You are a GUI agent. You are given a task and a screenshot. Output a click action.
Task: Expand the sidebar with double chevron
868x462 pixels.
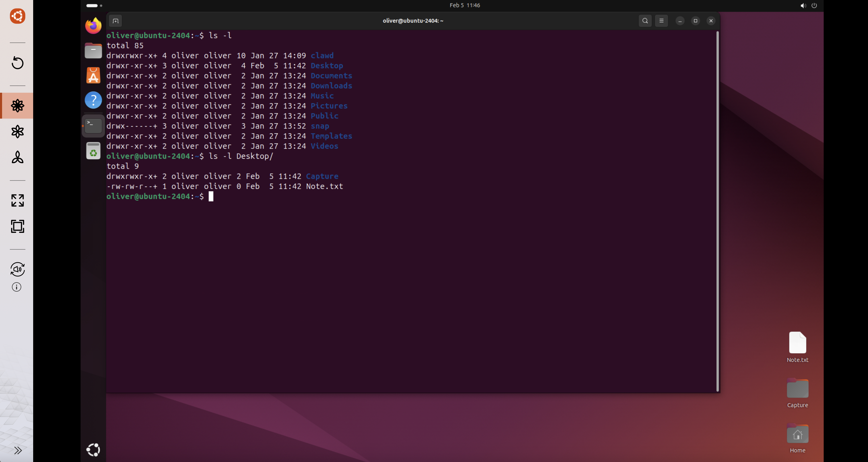point(18,450)
